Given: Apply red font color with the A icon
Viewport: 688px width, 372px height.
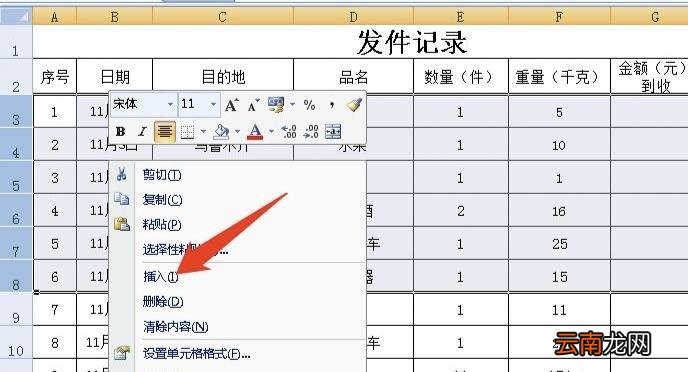Looking at the screenshot, I should pos(255,132).
